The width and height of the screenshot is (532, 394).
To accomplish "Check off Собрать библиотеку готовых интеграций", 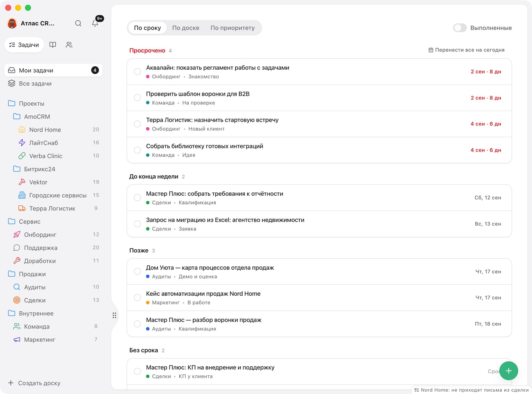I will pyautogui.click(x=137, y=150).
